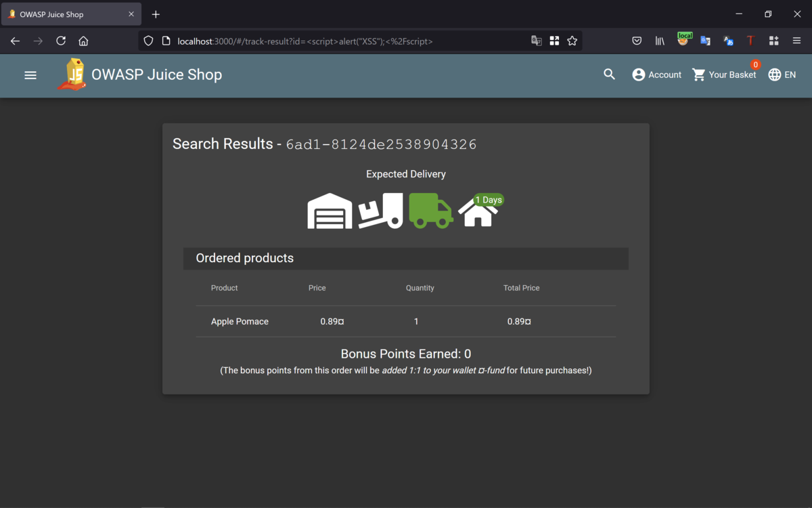This screenshot has width=812, height=508.
Task: Click 'added 1:1 to your wallet' italic text
Action: pos(443,371)
